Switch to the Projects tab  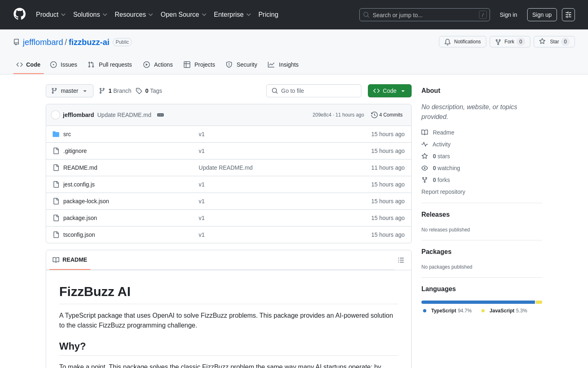tap(199, 65)
